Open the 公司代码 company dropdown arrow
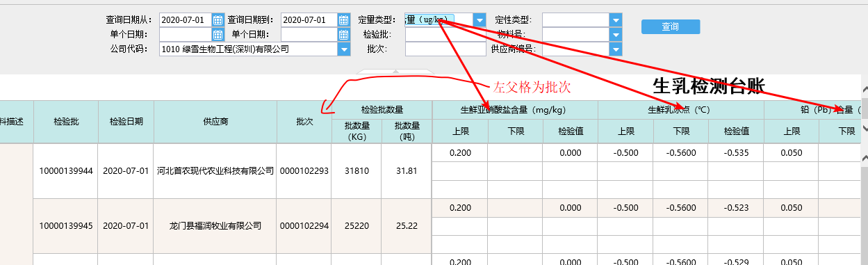Viewport: 868px width, 265px height. point(343,49)
